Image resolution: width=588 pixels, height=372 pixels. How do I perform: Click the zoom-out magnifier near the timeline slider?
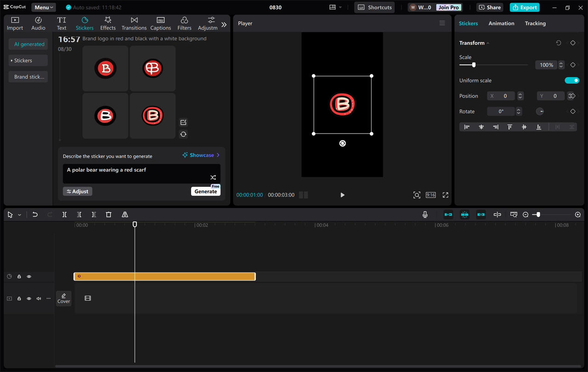(x=525, y=214)
